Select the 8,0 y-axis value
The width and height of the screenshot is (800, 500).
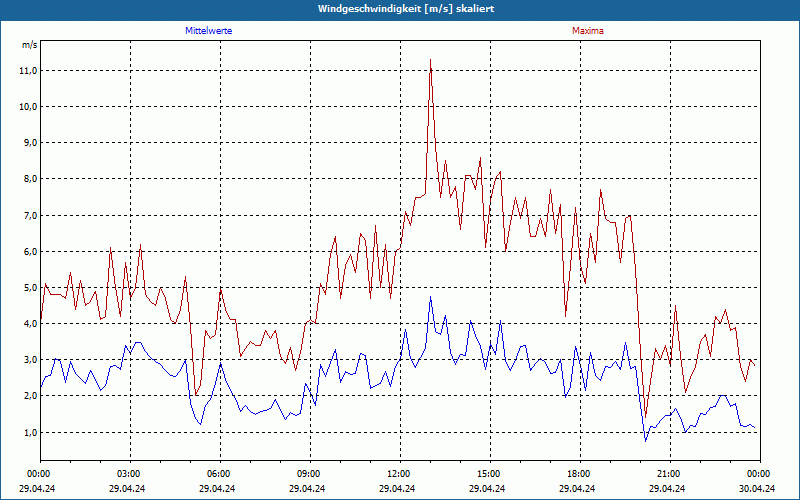[x=31, y=179]
